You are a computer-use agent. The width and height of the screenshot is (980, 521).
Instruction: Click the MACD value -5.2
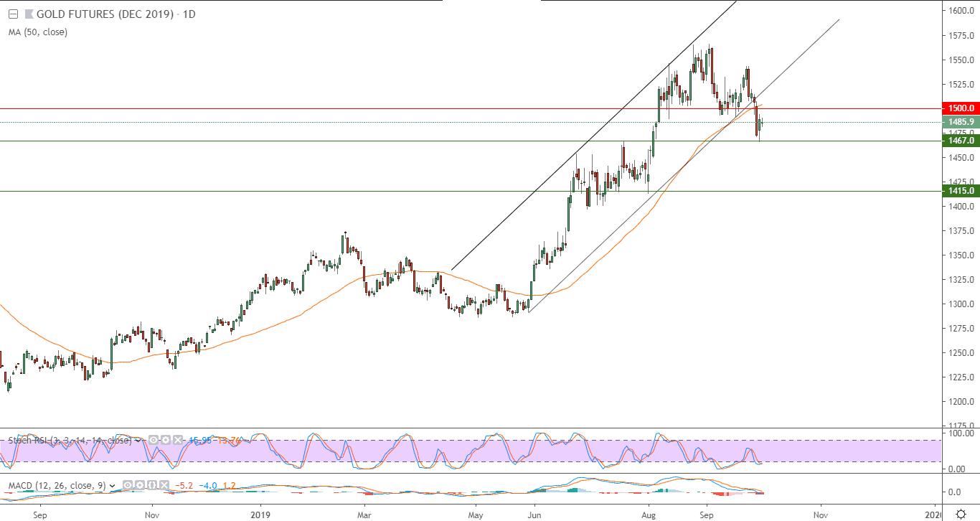[x=184, y=486]
